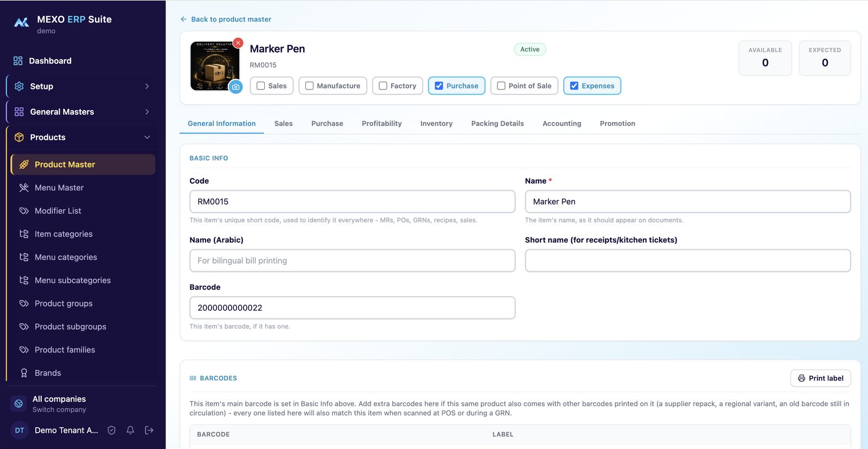Click the Short name input field

click(687, 260)
